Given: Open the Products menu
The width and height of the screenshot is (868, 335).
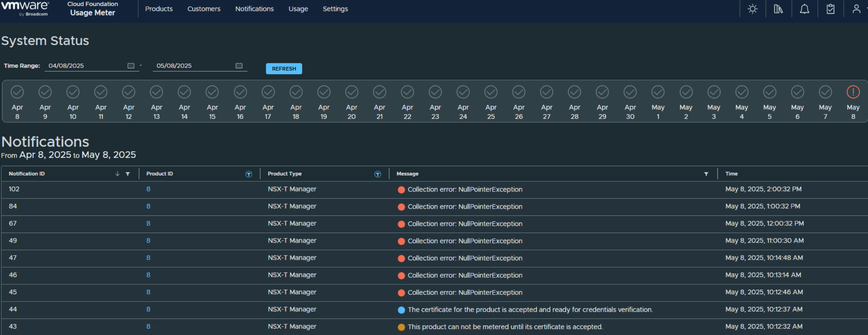Looking at the screenshot, I should pyautogui.click(x=159, y=9).
